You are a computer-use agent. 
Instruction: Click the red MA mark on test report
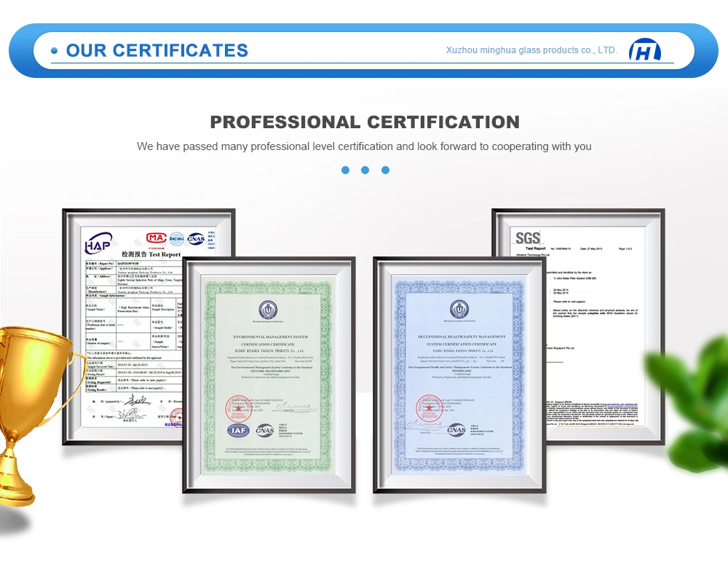[156, 238]
